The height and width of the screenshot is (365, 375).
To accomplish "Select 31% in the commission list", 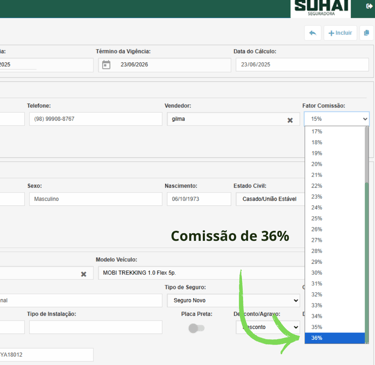I will pyautogui.click(x=335, y=284).
